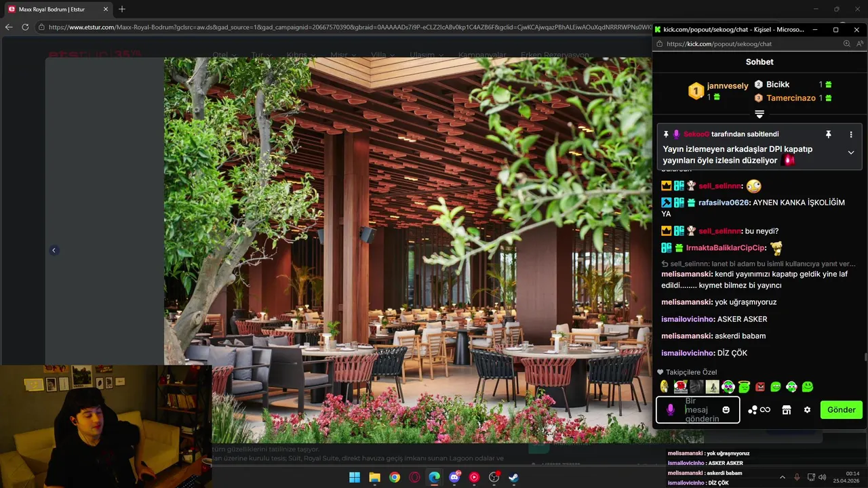
Task: Open chat settings gear icon
Action: point(807,410)
